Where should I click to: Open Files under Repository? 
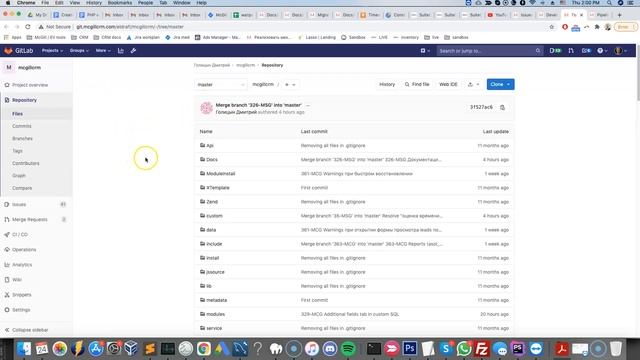pyautogui.click(x=17, y=114)
